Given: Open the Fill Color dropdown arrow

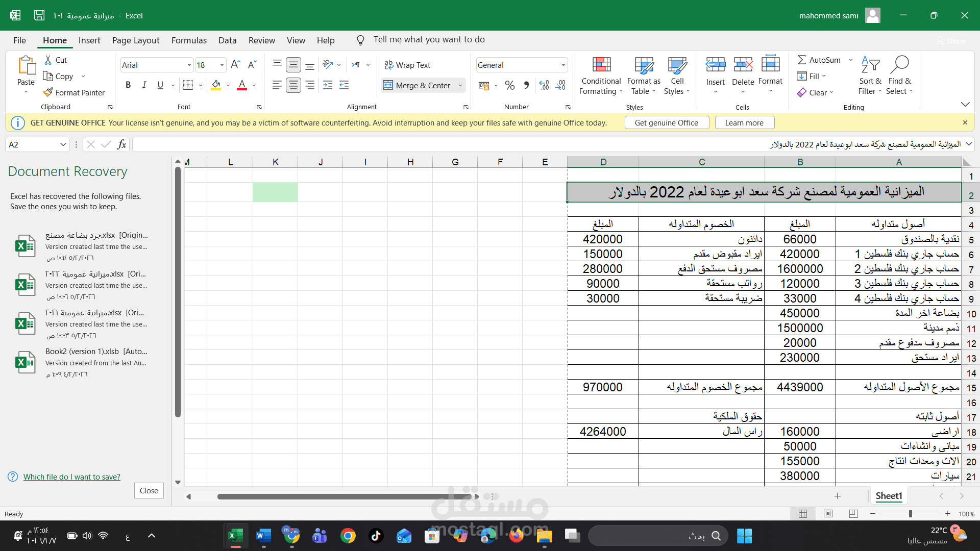Looking at the screenshot, I should [x=228, y=85].
